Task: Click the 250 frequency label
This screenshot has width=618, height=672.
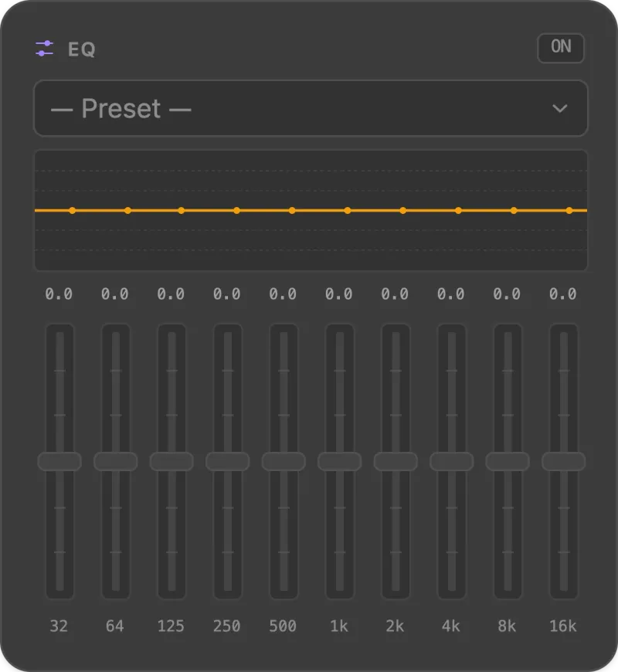Action: (226, 626)
